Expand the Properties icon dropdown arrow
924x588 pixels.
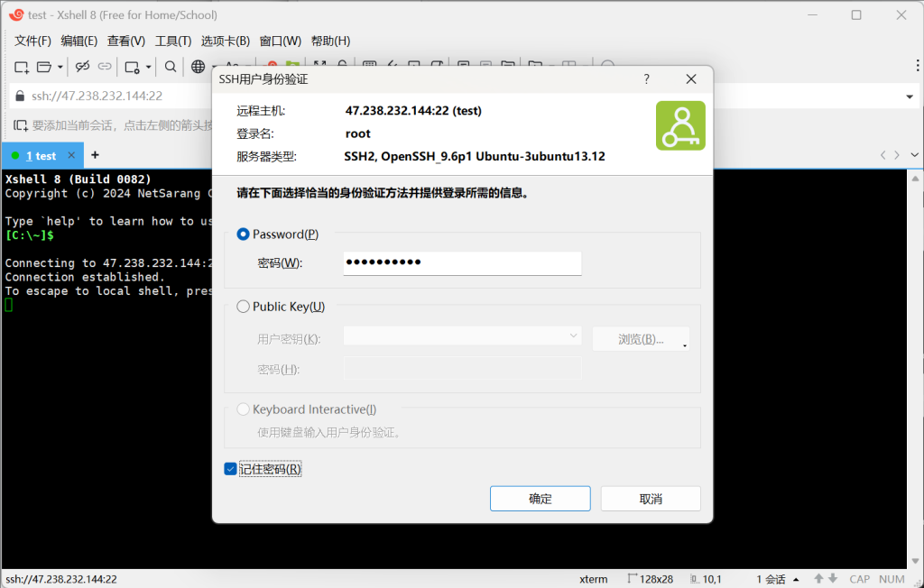pyautogui.click(x=149, y=67)
